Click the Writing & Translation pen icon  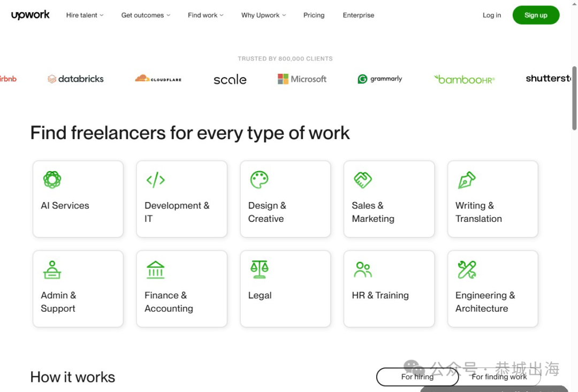point(467,180)
